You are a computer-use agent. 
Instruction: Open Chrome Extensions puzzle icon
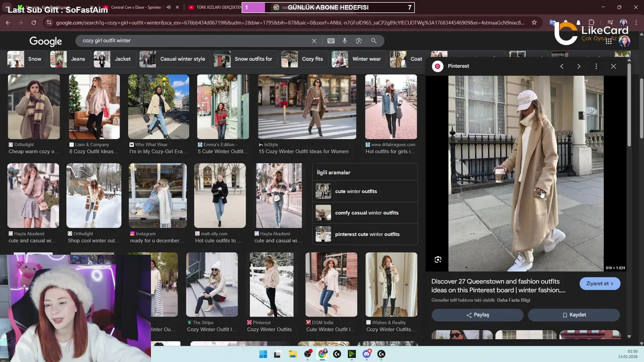click(x=591, y=23)
